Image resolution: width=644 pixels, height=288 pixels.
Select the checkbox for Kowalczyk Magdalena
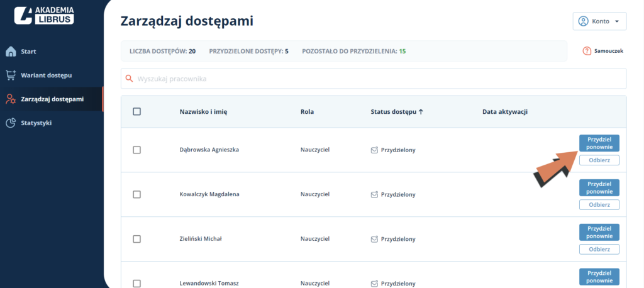137,194
